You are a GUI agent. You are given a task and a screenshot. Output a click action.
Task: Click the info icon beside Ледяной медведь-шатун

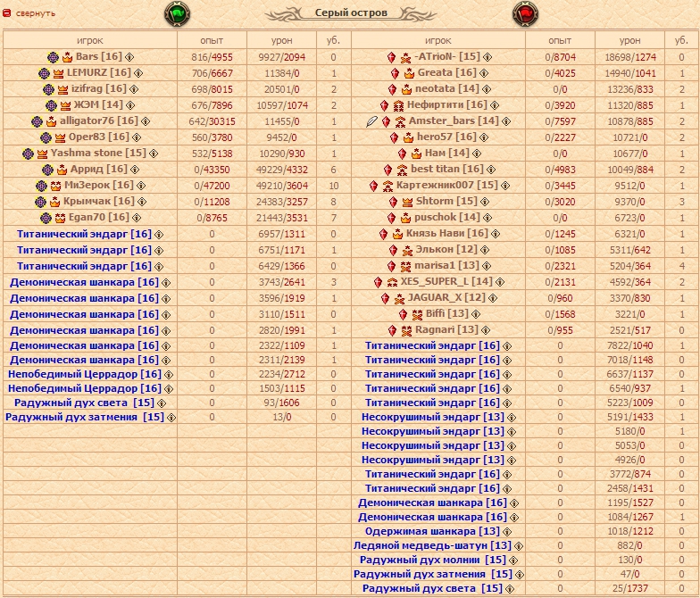pyautogui.click(x=519, y=545)
